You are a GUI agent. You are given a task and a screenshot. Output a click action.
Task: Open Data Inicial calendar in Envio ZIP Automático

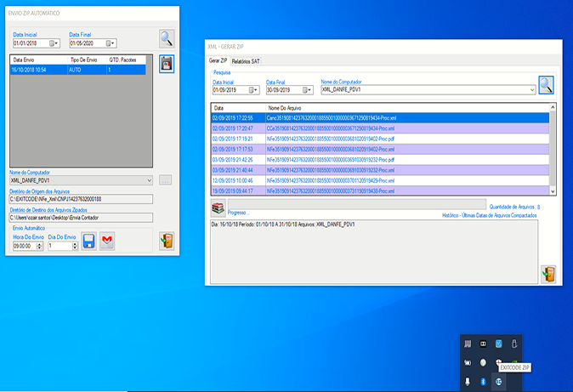[x=54, y=43]
